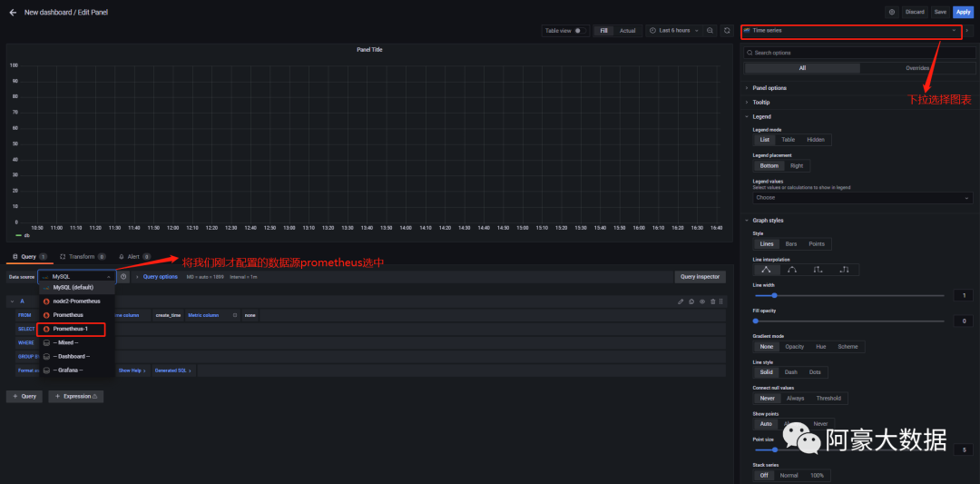Viewport: 980px width, 484px height.
Task: Delete query A with the trash icon
Action: coord(712,301)
